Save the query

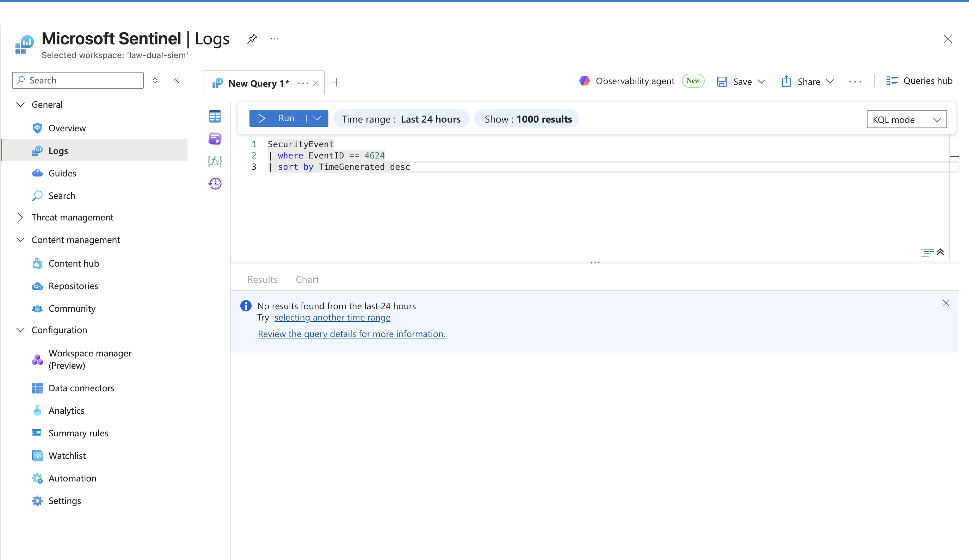[735, 81]
